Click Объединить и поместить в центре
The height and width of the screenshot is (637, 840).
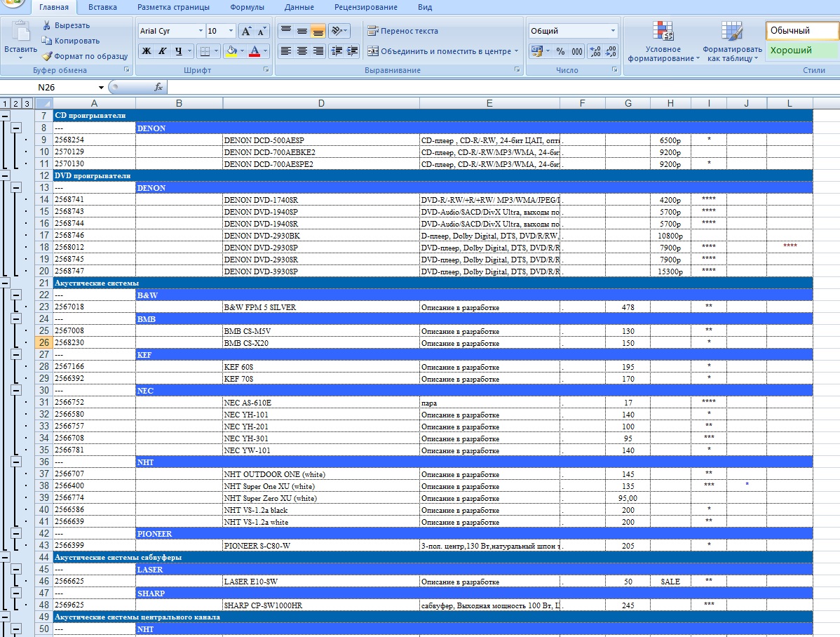click(440, 51)
